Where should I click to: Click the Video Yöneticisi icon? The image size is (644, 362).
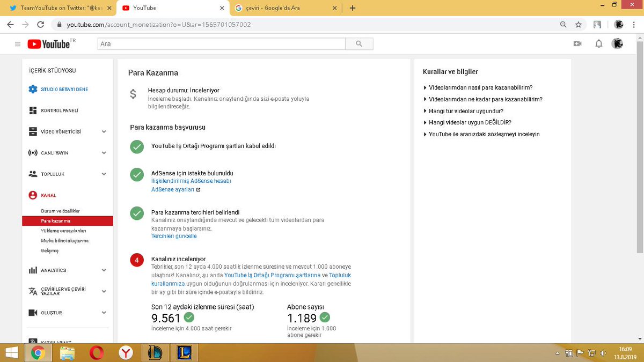point(33,131)
